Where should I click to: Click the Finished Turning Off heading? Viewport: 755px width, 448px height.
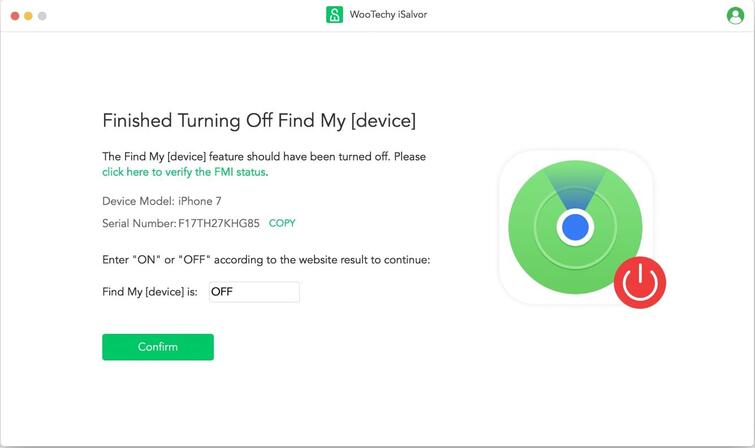259,121
